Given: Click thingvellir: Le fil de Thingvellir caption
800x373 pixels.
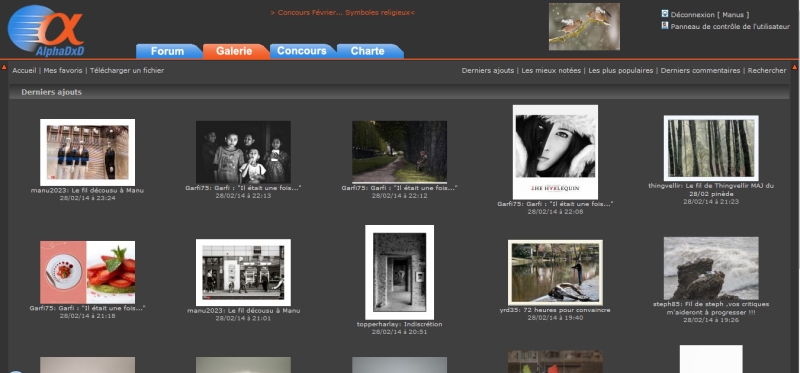Looking at the screenshot, I should (x=711, y=190).
